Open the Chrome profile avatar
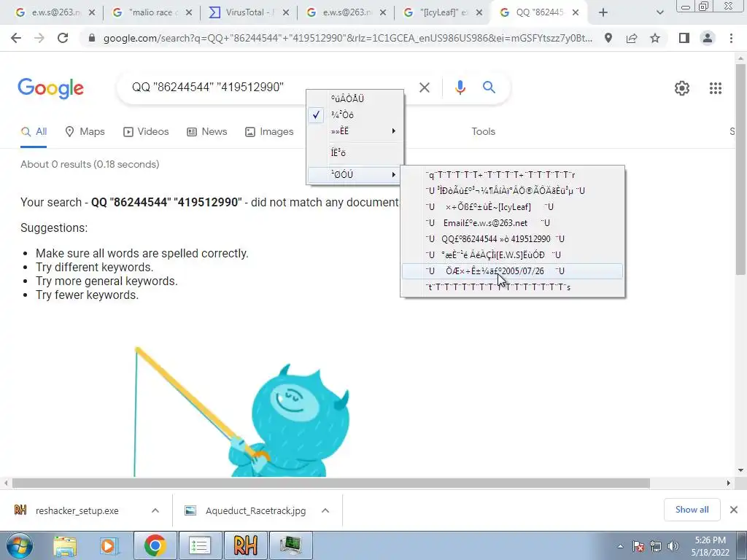Viewport: 747px width, 560px height. (708, 38)
